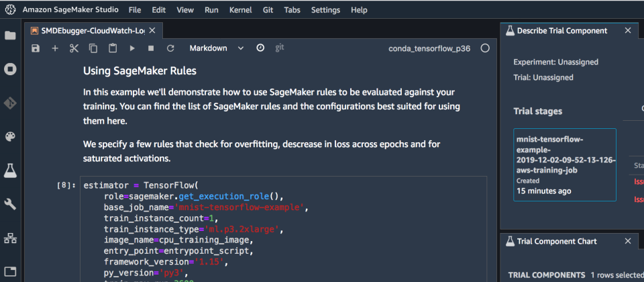Open the File menu

pos(135,10)
